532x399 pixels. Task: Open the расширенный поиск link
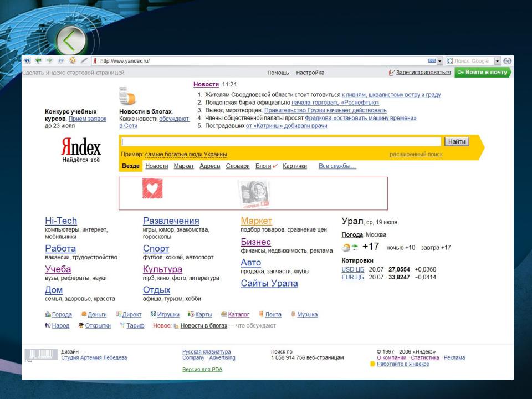(416, 155)
